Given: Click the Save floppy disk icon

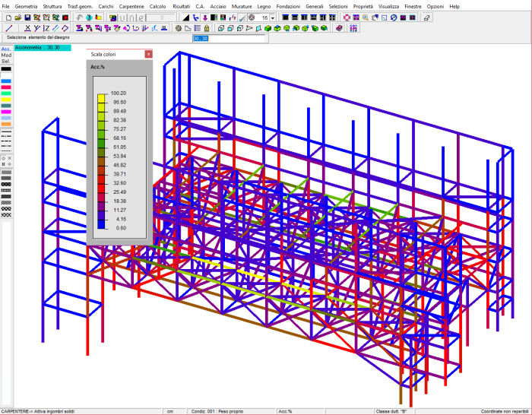Looking at the screenshot, I should [28, 17].
